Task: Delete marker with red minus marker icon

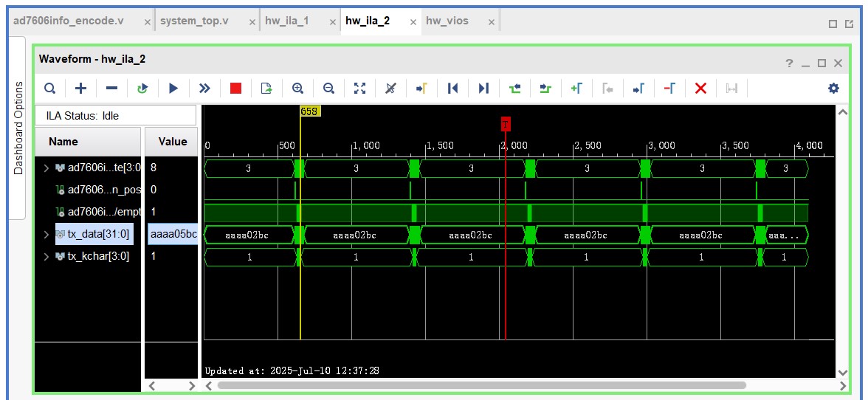Action: click(670, 88)
